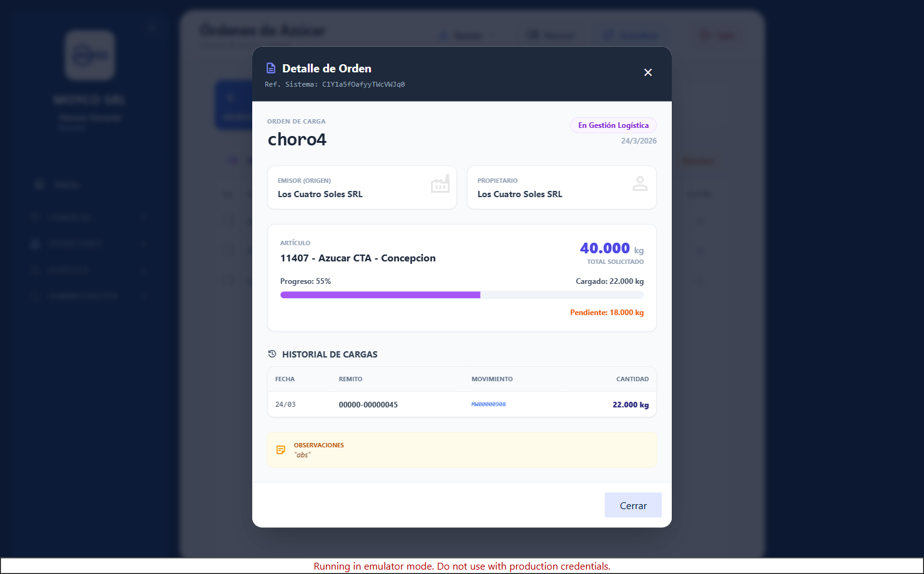This screenshot has height=574, width=924.
Task: Click the history icon next to Historial de Cargas
Action: (x=272, y=354)
